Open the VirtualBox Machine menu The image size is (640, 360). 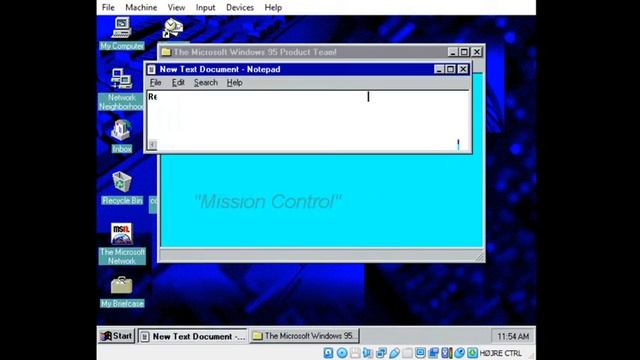point(141,7)
